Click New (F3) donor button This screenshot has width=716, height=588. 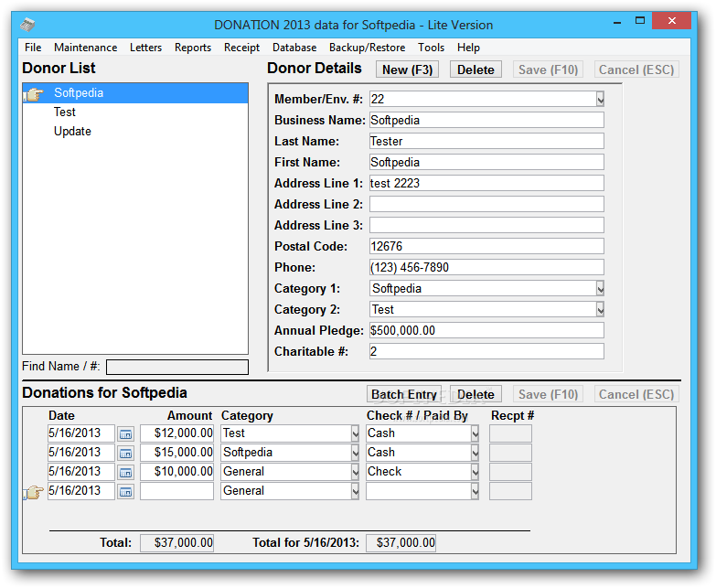coord(407,69)
